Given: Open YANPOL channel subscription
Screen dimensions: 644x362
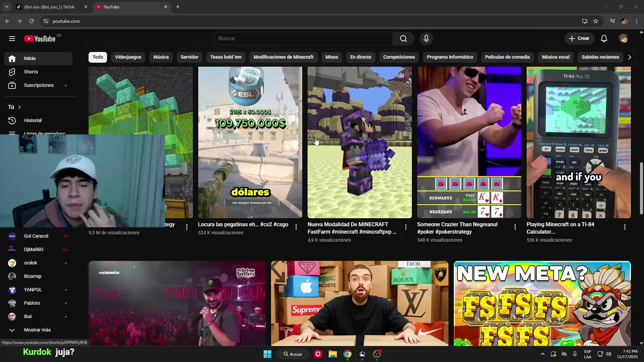Looking at the screenshot, I should click(38, 290).
